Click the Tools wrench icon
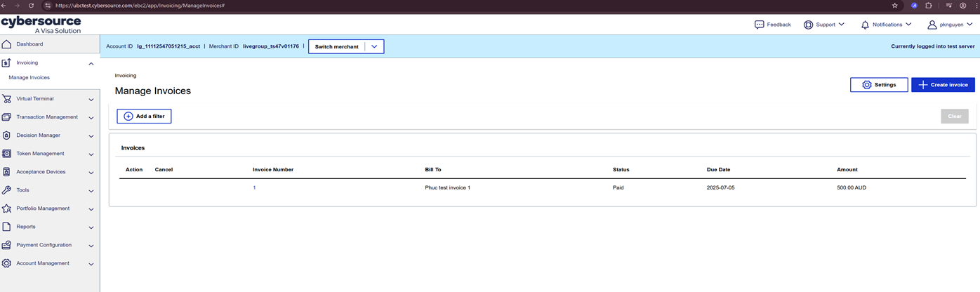The width and height of the screenshot is (980, 292). [7, 190]
